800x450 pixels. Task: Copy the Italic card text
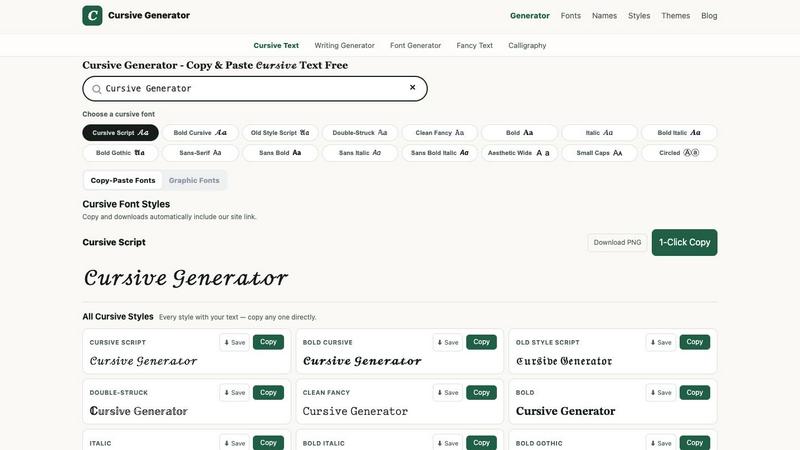click(x=268, y=443)
